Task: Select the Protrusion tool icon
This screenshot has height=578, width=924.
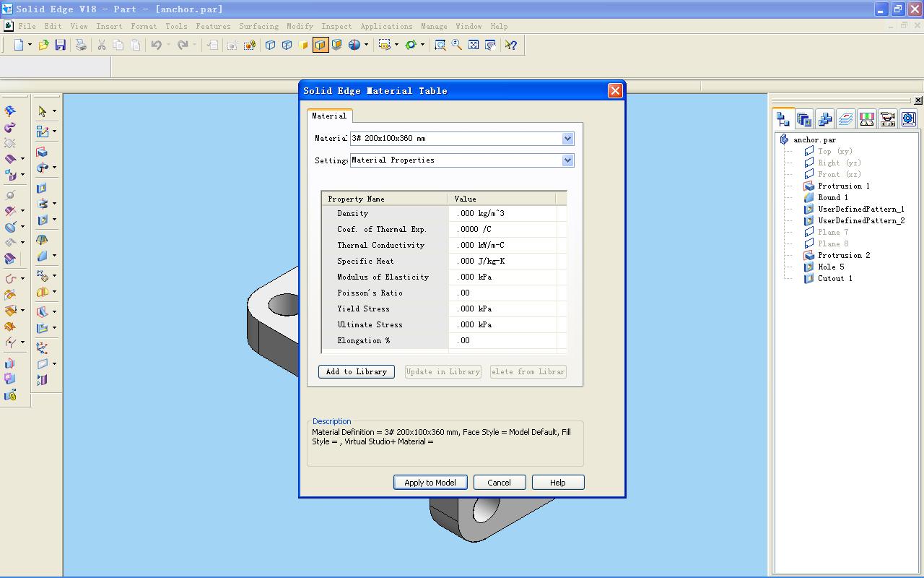Action: coord(42,152)
